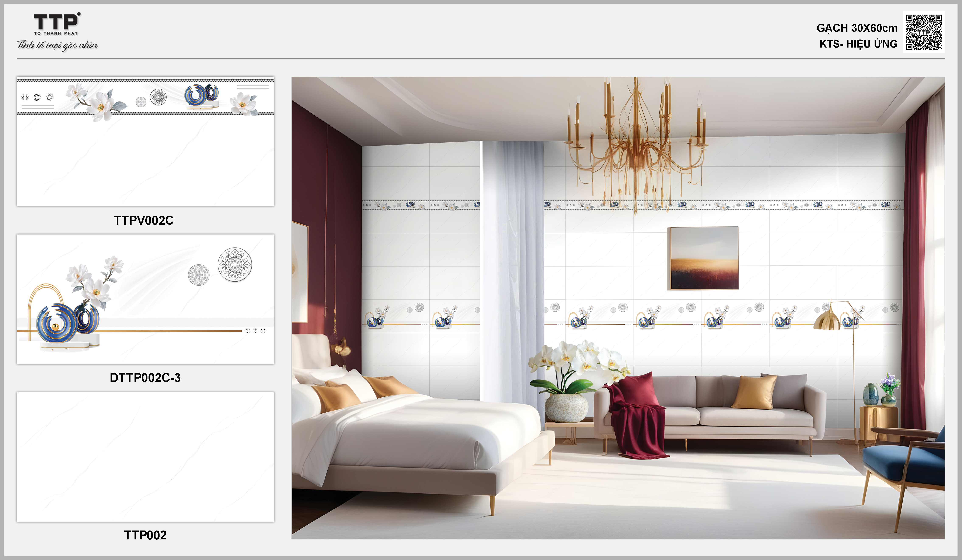This screenshot has width=962, height=560.
Task: Click the 'TTPV002C' product code label
Action: point(144,220)
